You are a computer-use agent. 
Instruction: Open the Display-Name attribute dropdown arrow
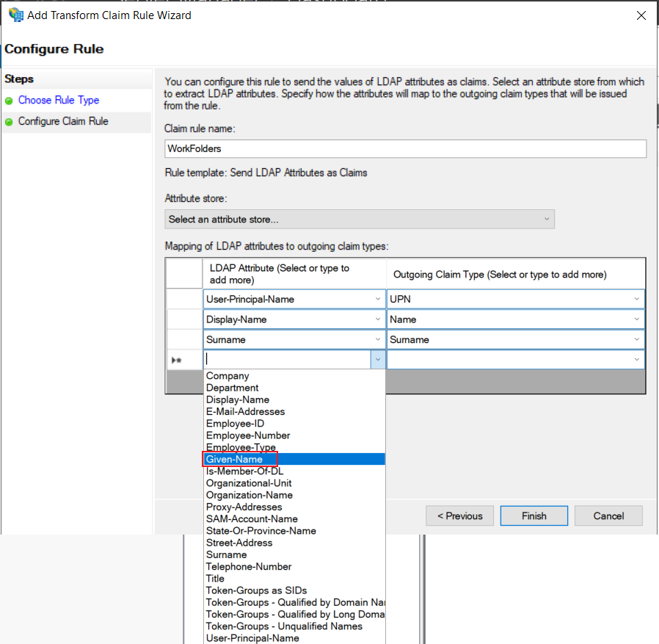coord(378,319)
